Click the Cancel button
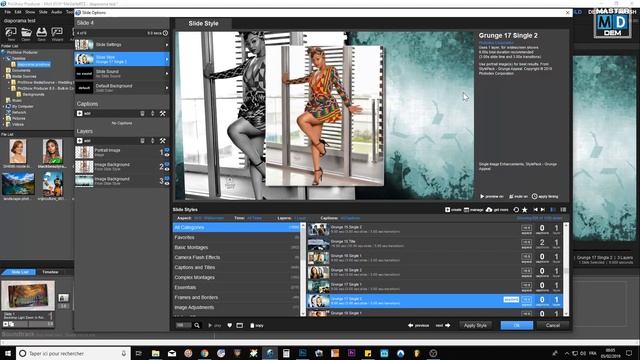 pyautogui.click(x=553, y=325)
